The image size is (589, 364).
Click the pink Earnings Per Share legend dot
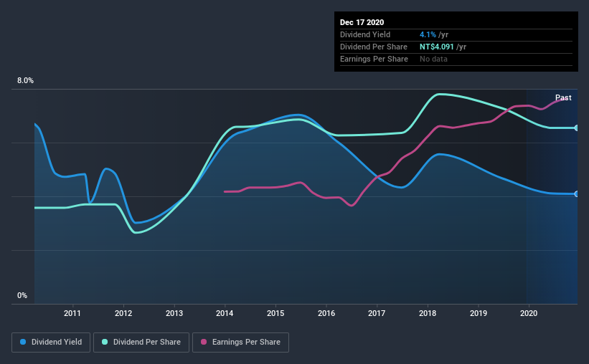click(204, 342)
